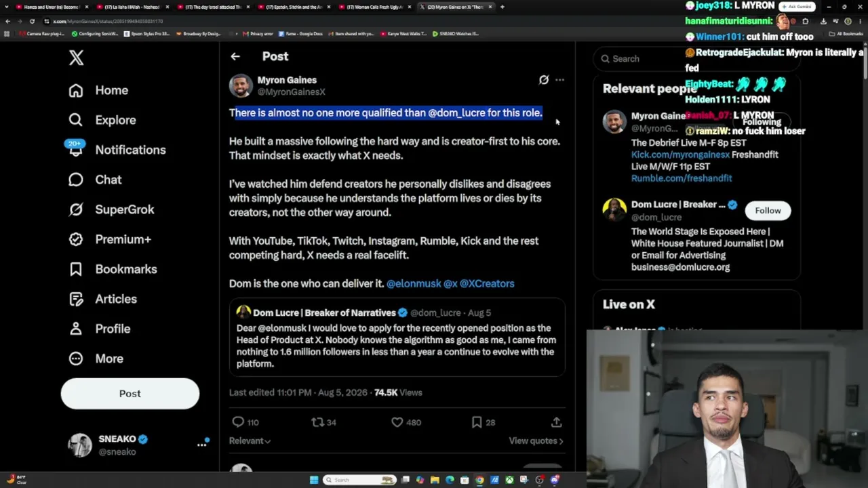Open Rumble.com/freshandfit link
The image size is (868, 488).
(x=682, y=178)
